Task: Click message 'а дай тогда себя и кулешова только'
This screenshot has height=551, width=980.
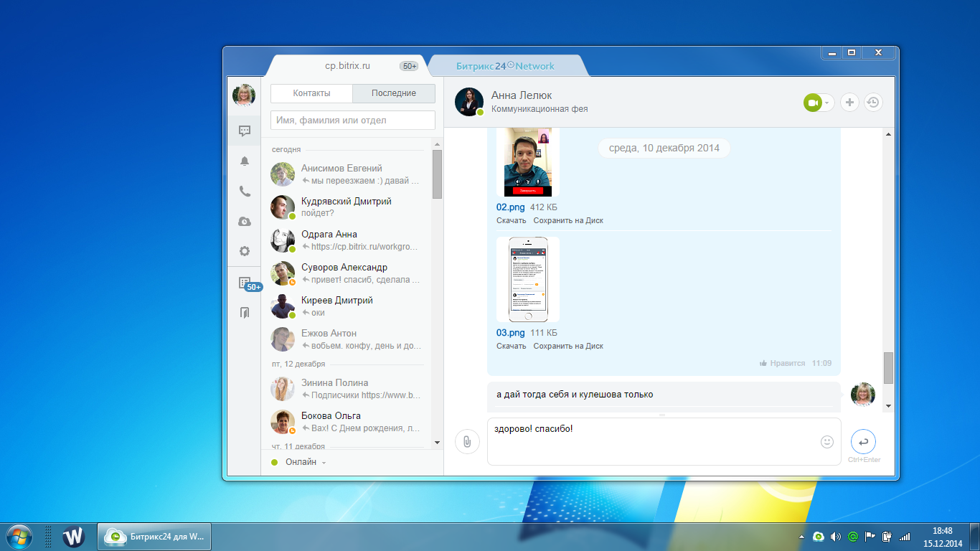Action: pyautogui.click(x=575, y=395)
